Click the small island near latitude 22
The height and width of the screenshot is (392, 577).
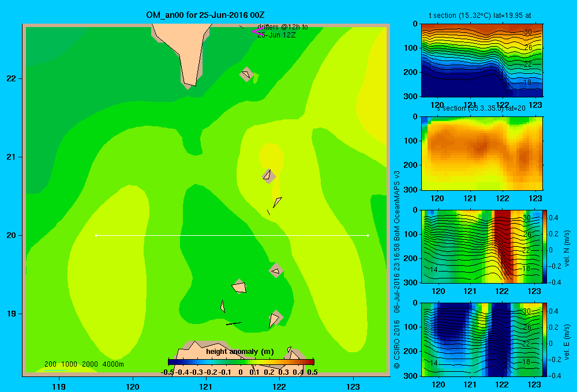tap(246, 74)
